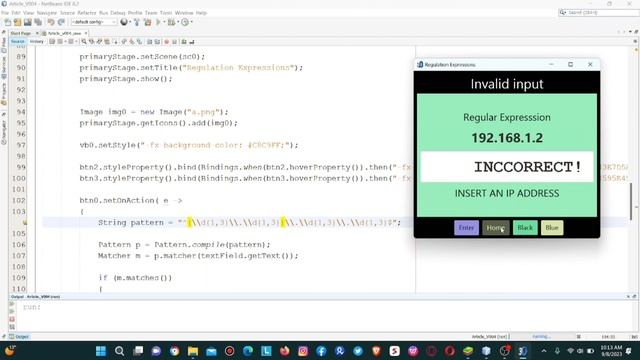This screenshot has width=640, height=360.
Task: Expand the browser globe dropdown arrow
Action: 130,22
